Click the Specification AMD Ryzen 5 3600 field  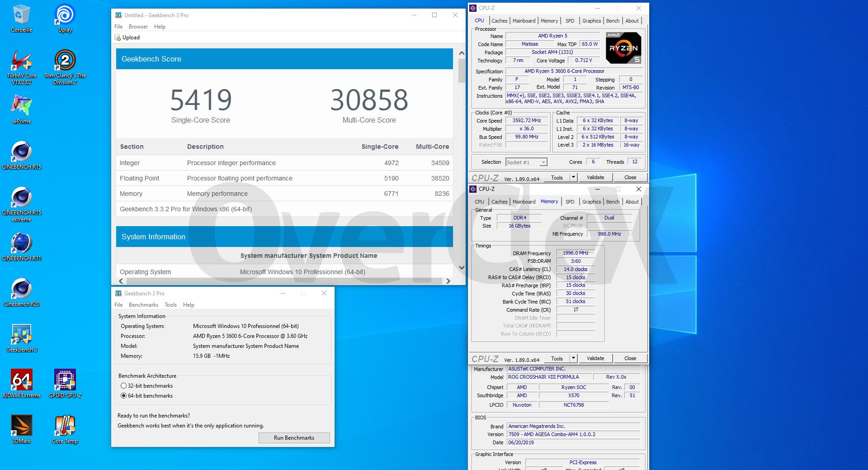point(574,71)
